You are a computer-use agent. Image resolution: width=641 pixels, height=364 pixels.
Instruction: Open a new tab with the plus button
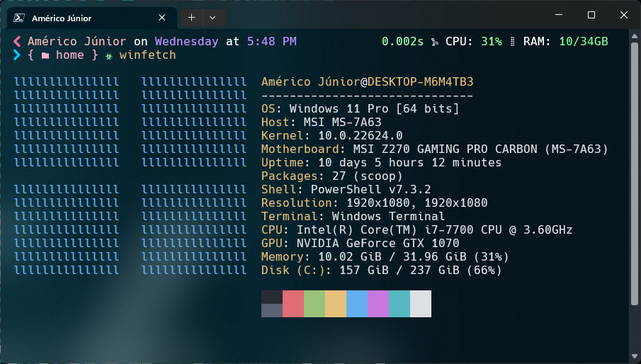[x=192, y=18]
